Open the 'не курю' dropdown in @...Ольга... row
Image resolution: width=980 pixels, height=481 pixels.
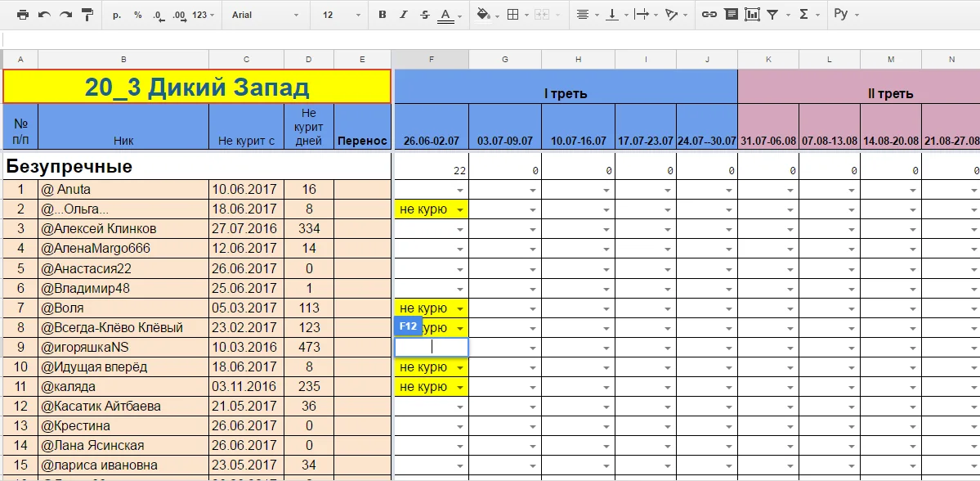click(461, 209)
